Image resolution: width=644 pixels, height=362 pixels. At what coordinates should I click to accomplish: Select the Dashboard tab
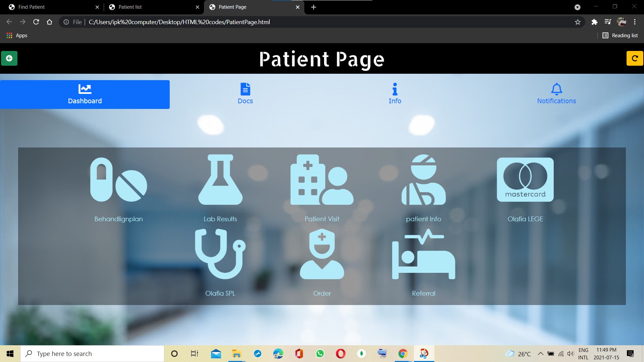point(85,95)
